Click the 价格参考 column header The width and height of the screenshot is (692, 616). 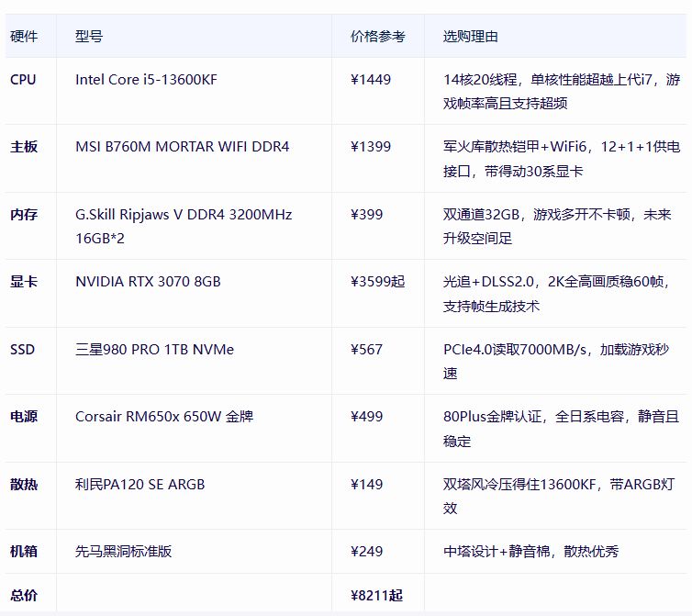(378, 36)
